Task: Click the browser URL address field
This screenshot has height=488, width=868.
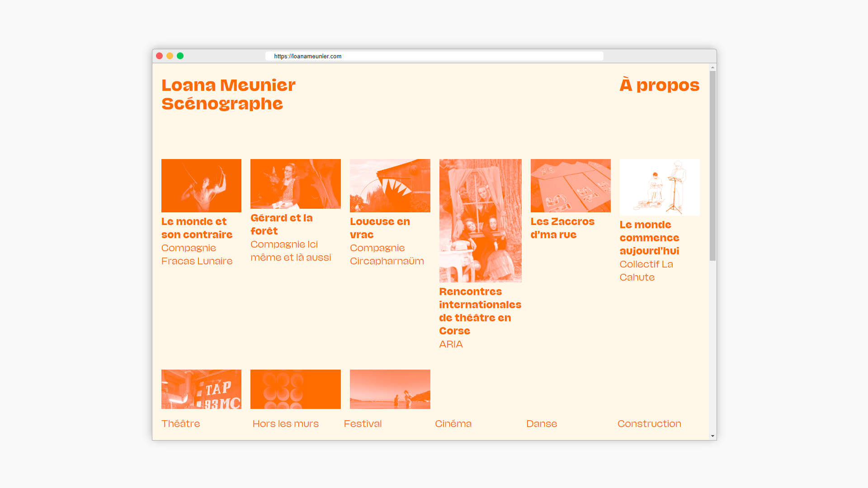Action: pos(434,56)
